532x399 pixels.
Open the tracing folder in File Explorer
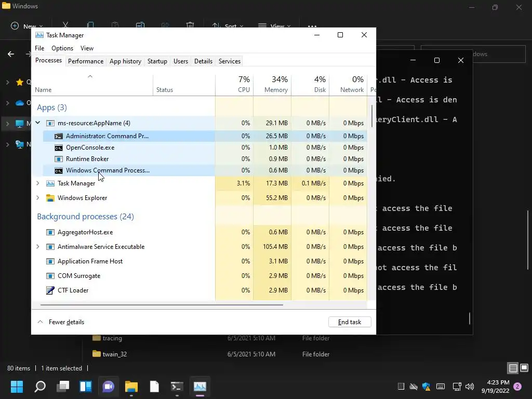pos(112,338)
